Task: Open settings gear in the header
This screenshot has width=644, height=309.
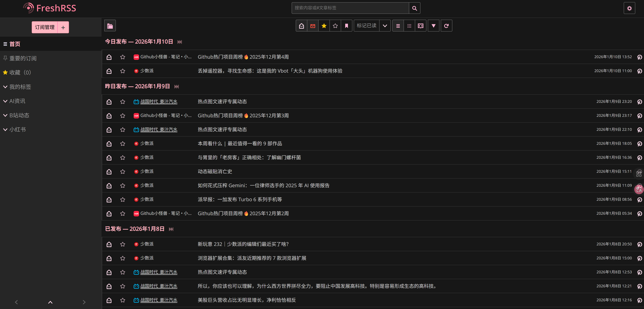Action: 629,8
